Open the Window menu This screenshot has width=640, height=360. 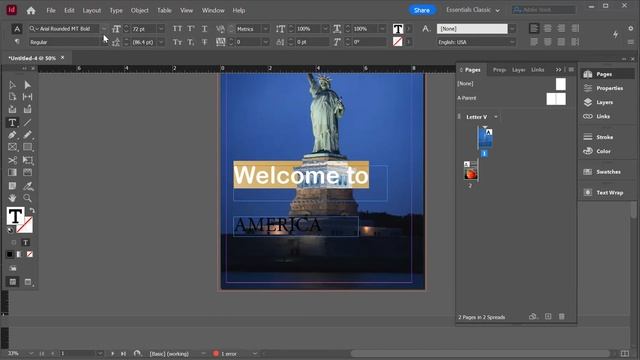[x=213, y=10]
